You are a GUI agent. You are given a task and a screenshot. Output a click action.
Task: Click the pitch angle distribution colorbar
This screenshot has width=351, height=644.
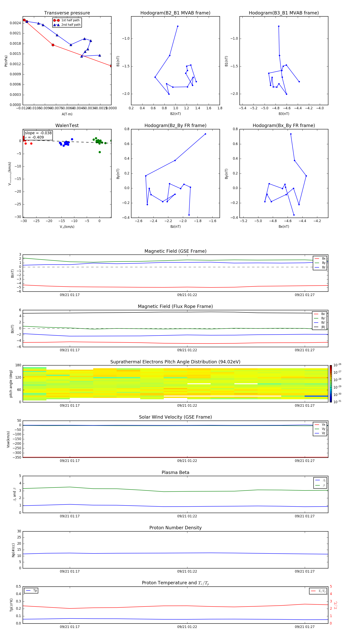(x=331, y=384)
